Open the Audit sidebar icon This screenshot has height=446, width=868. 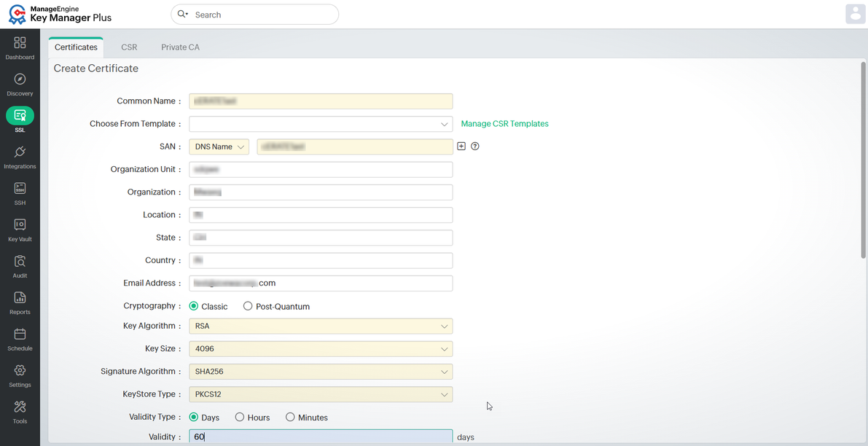pos(20,261)
